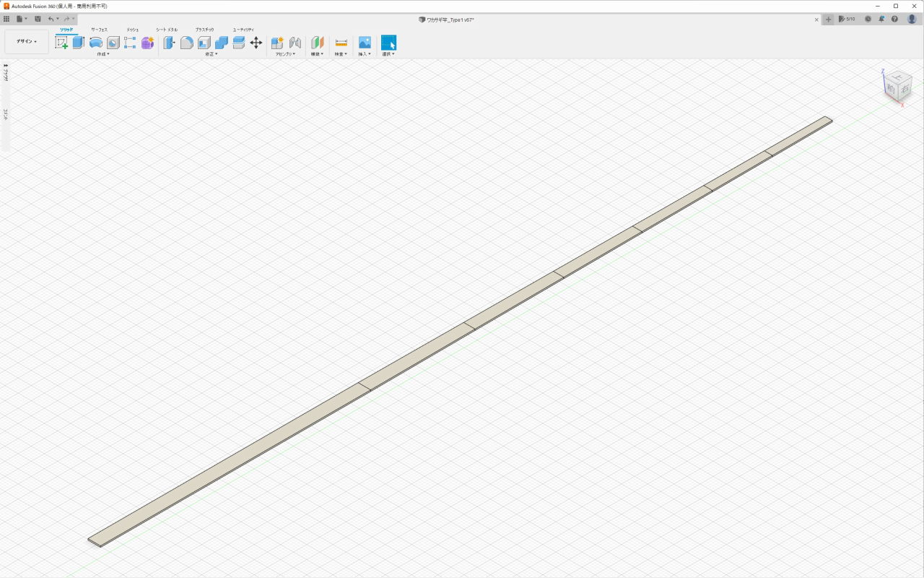
Task: Select the Fillet tool
Action: pos(186,43)
